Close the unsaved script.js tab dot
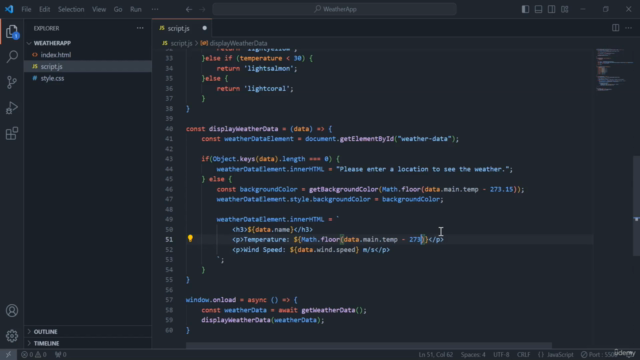The width and height of the screenshot is (640, 360). pyautogui.click(x=204, y=28)
